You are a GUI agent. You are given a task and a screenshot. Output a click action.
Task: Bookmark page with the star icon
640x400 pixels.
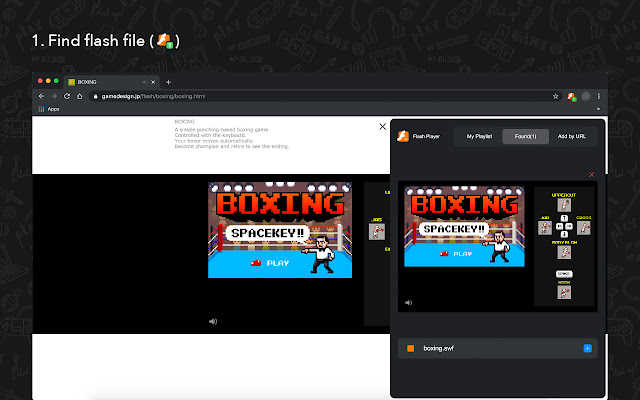pos(555,96)
